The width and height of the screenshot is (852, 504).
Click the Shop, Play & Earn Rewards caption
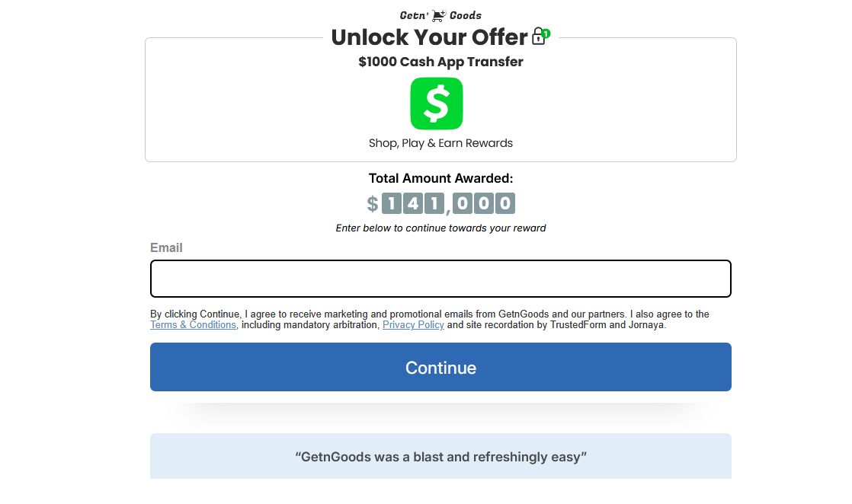440,143
